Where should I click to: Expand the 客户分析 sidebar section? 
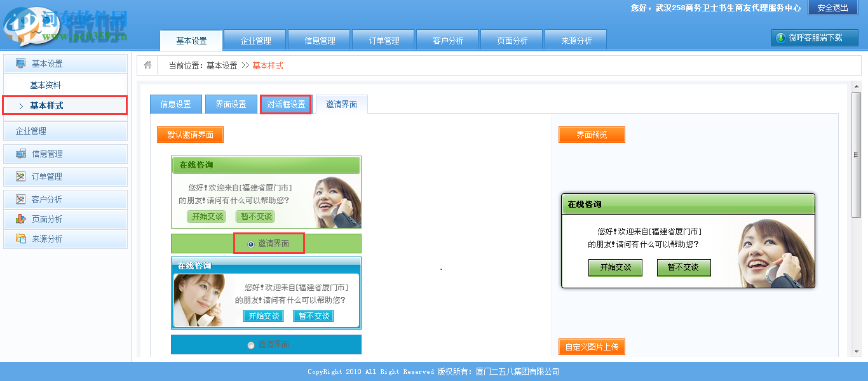[65, 199]
